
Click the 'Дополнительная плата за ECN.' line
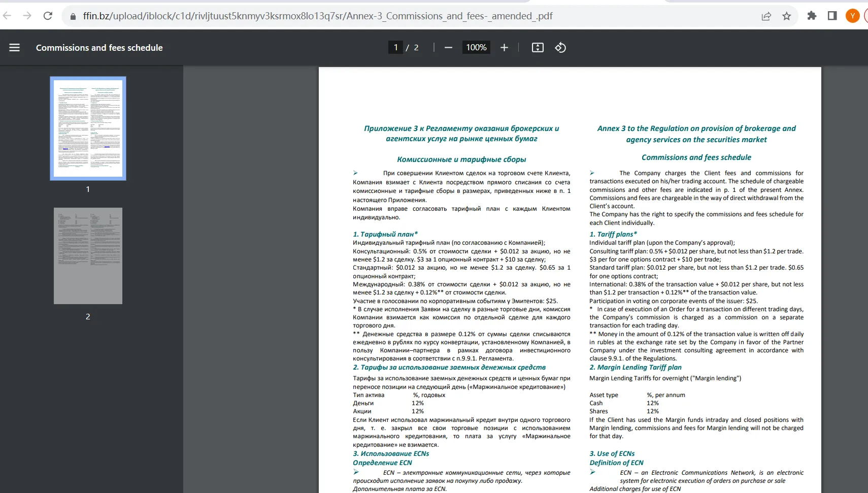(x=399, y=489)
